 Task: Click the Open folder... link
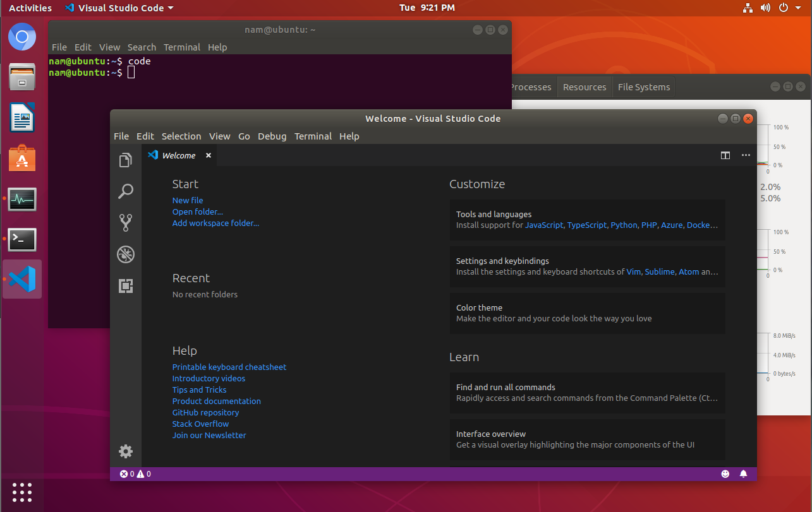198,212
